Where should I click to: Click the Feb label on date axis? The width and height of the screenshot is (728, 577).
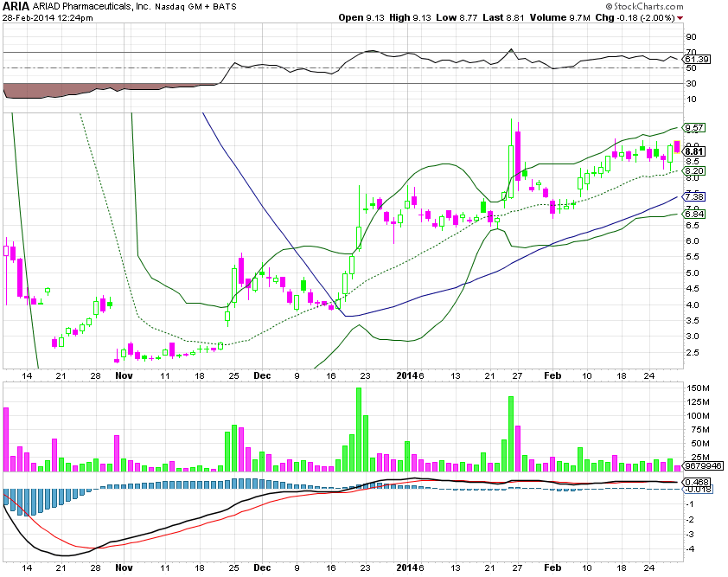[552, 377]
